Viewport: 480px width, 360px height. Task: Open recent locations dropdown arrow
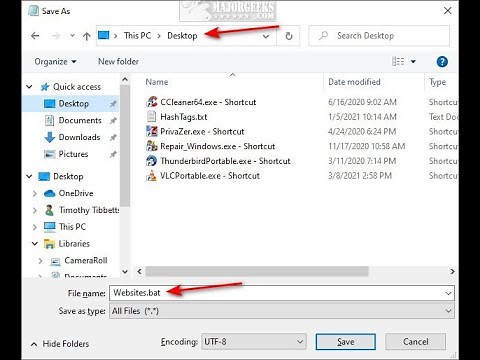pos(72,36)
